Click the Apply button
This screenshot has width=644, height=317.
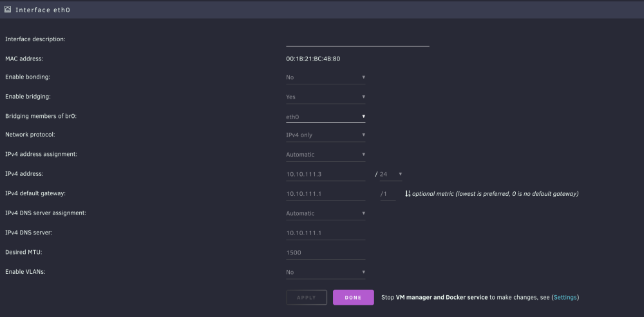(x=307, y=298)
